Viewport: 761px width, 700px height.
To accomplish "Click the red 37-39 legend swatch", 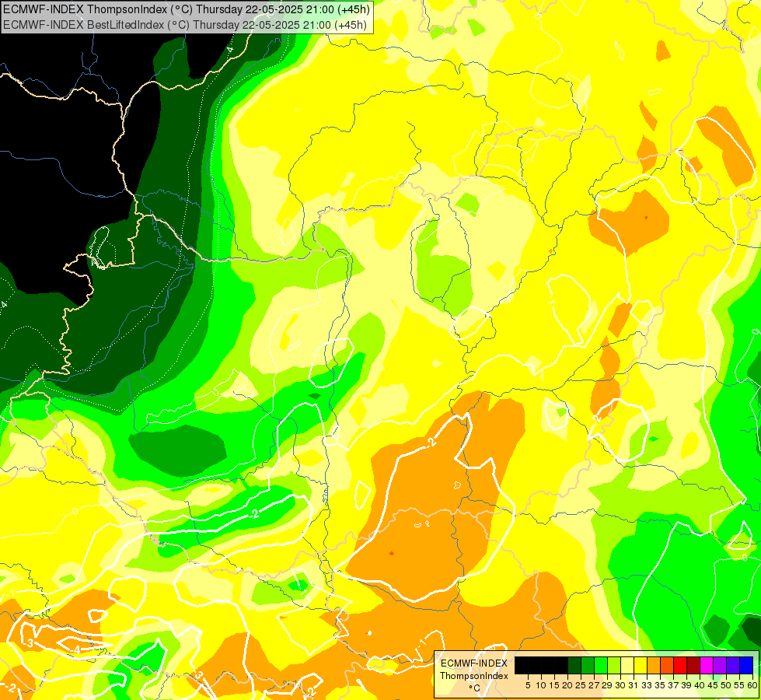I will tap(680, 665).
